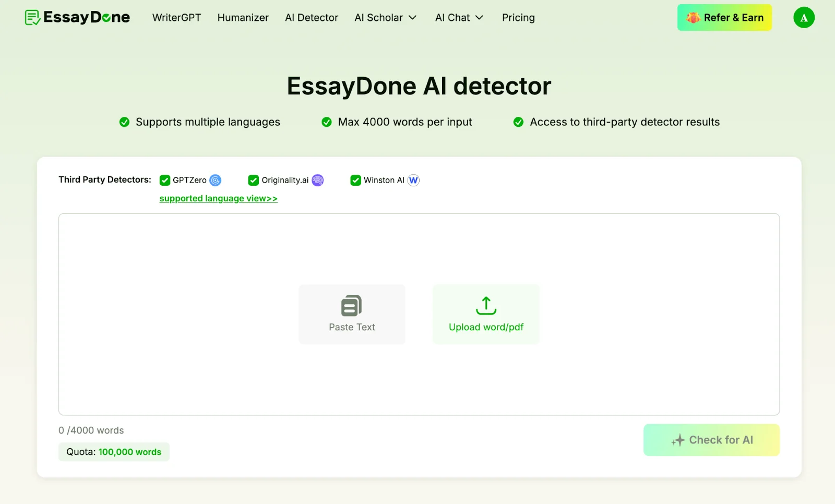Click the EssayDone logo
The height and width of the screenshot is (504, 835).
77,17
